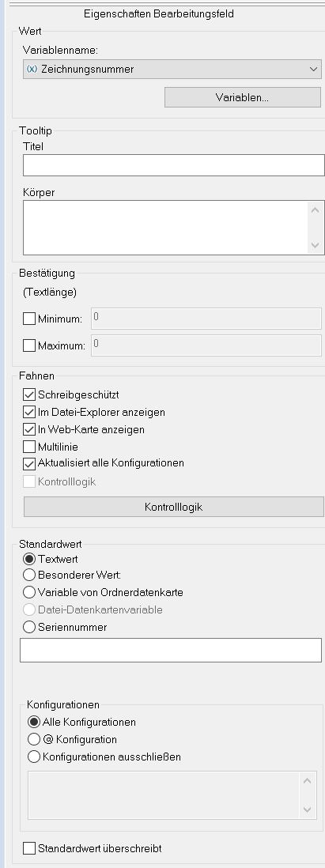Enable Standardwert überschreibt checkbox
The width and height of the screenshot is (325, 868).
[x=29, y=848]
